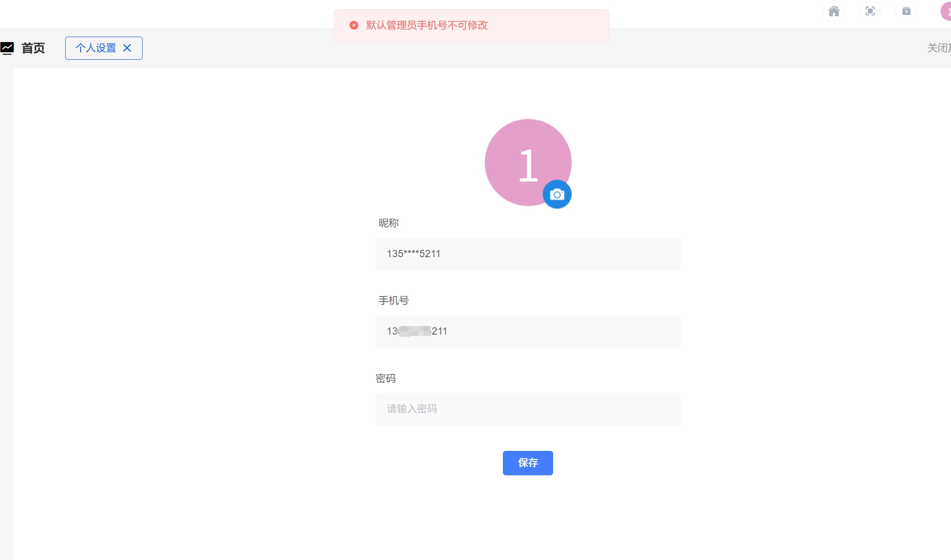Open the user avatar menu at top right

coord(946,11)
